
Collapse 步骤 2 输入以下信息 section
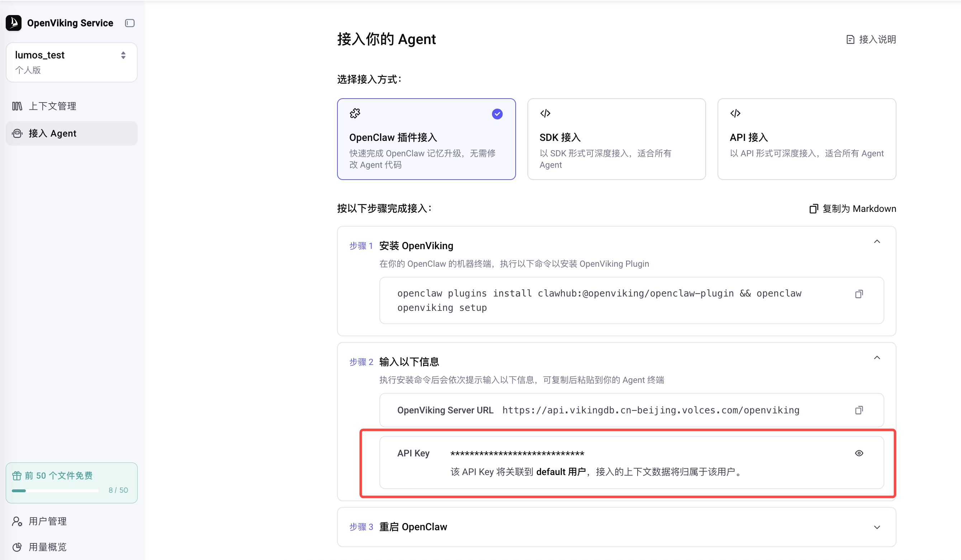pos(877,357)
